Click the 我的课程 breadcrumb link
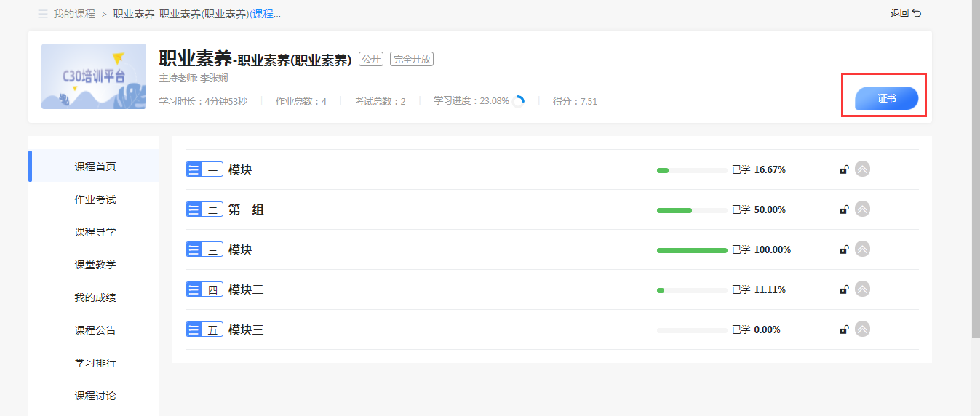 (74, 14)
